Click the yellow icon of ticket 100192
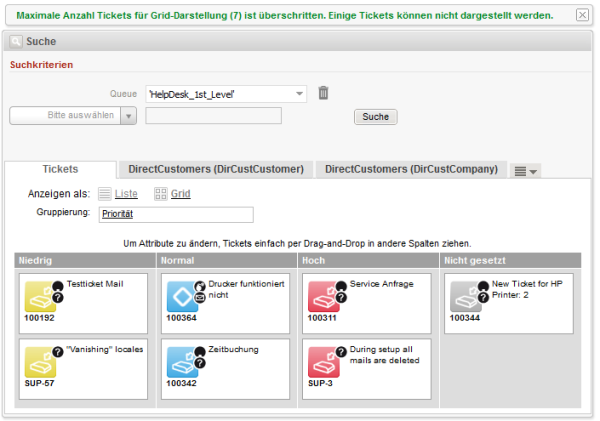 (x=41, y=294)
